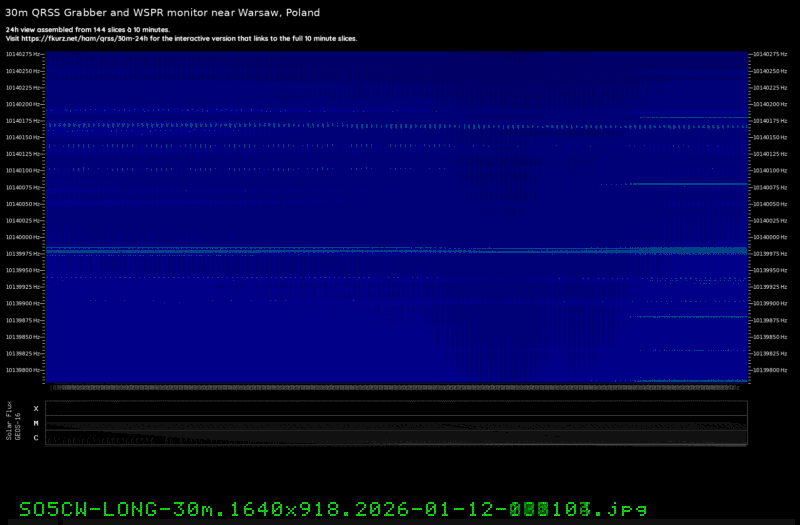Click the 10140150 Hz label on left axis
The height and width of the screenshot is (525, 800).
click(23, 137)
